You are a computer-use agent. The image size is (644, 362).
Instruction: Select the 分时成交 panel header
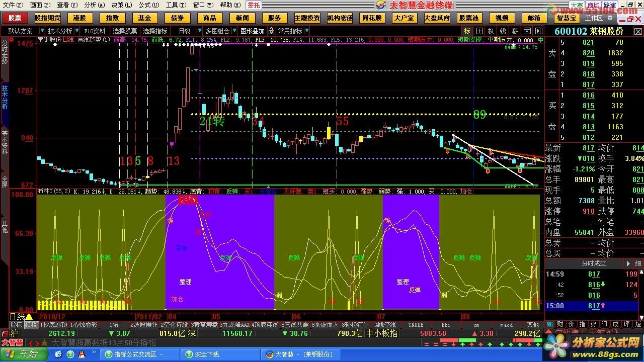click(594, 263)
